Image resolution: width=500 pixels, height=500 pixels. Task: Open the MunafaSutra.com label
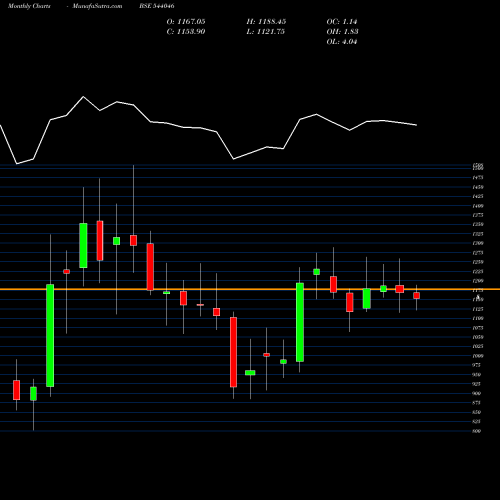point(97,6)
